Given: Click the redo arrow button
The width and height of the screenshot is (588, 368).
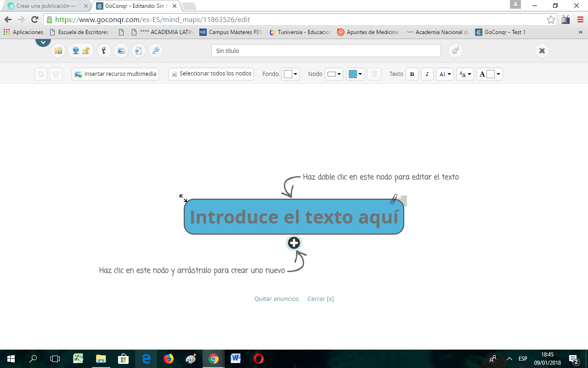Looking at the screenshot, I should [x=56, y=74].
